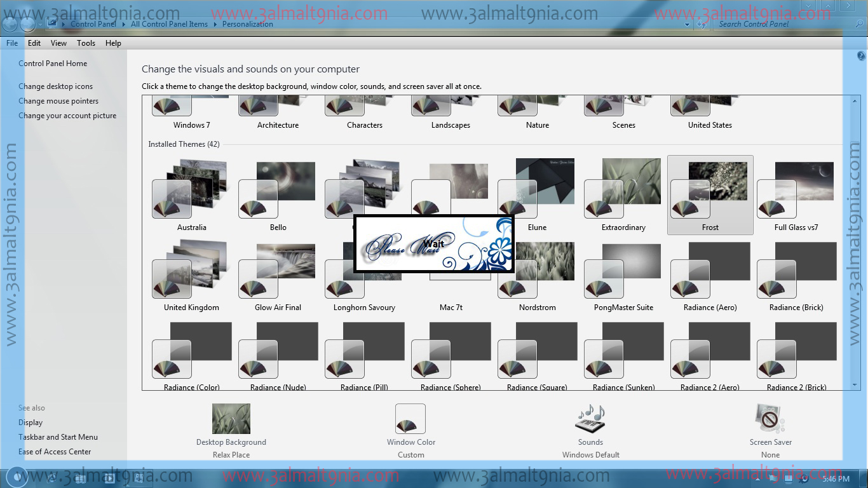This screenshot has height=488, width=868.
Task: Open the Edit menu
Action: click(x=34, y=43)
